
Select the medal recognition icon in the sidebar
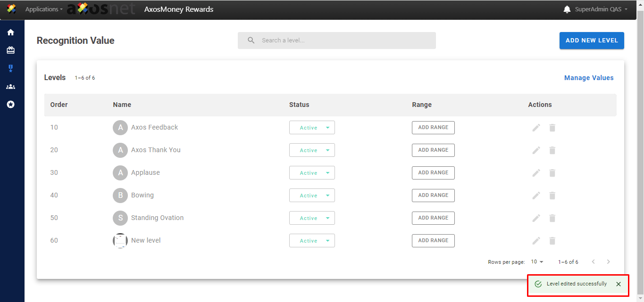[x=10, y=69]
